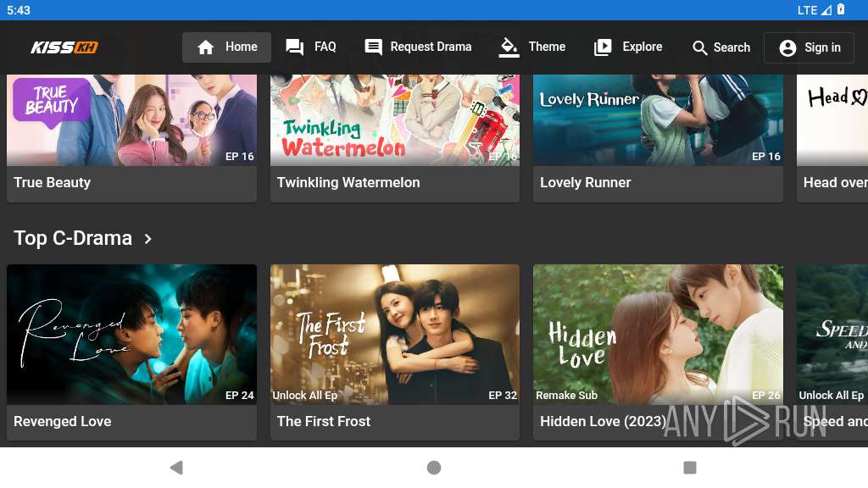The image size is (868, 488).
Task: Click the Sign in text
Action: [822, 47]
